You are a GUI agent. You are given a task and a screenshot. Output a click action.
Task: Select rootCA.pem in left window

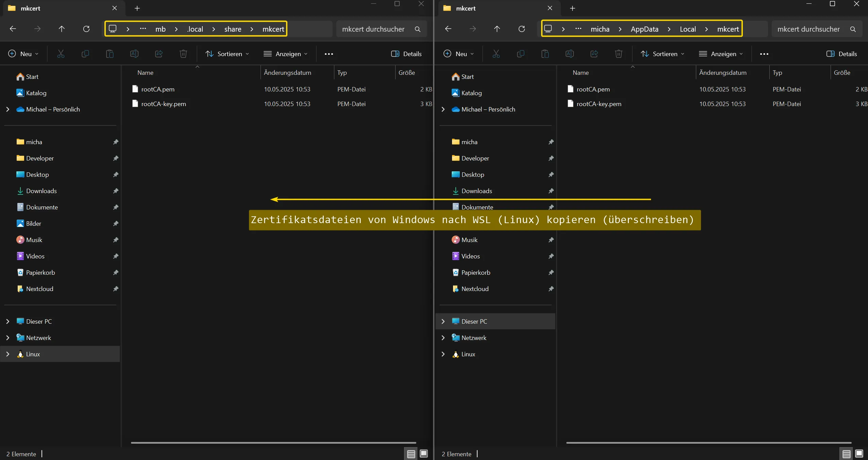[x=158, y=89]
